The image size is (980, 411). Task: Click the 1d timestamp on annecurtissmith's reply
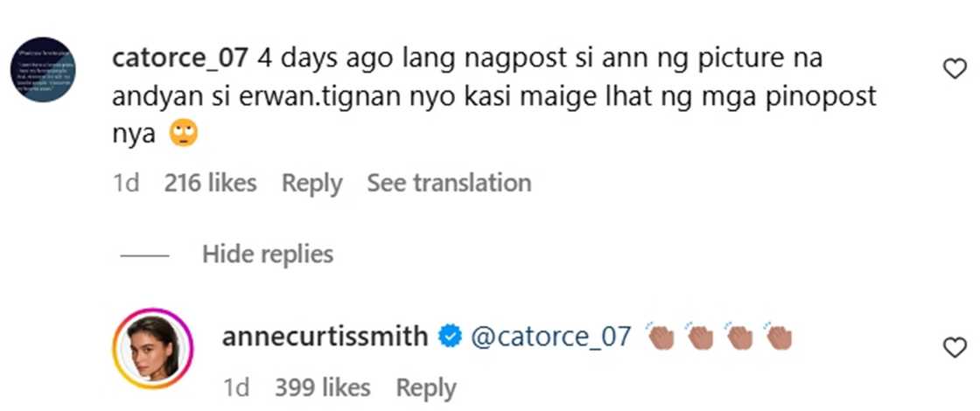[x=238, y=387]
